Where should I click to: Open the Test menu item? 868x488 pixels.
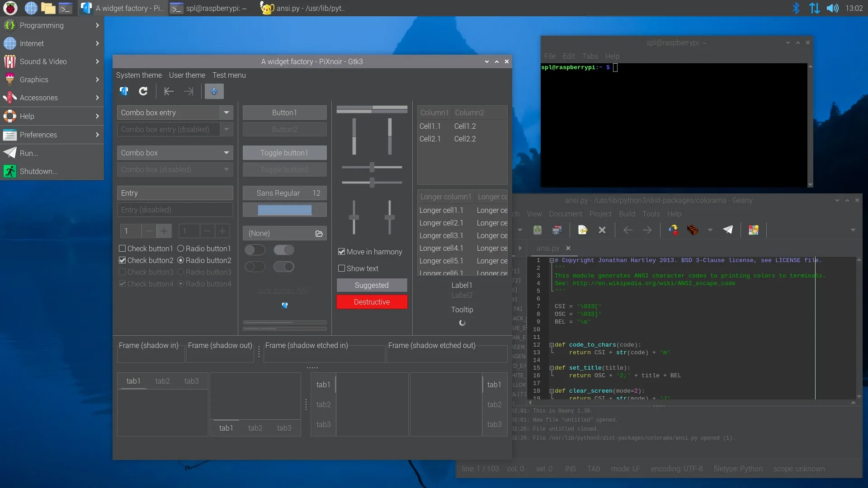(229, 75)
